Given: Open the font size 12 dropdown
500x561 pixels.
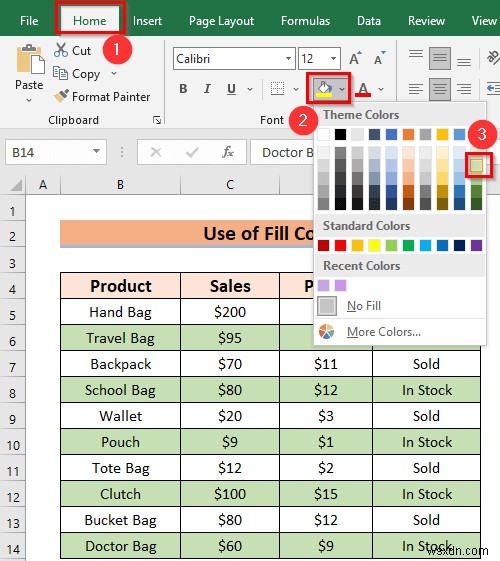Looking at the screenshot, I should 333,58.
